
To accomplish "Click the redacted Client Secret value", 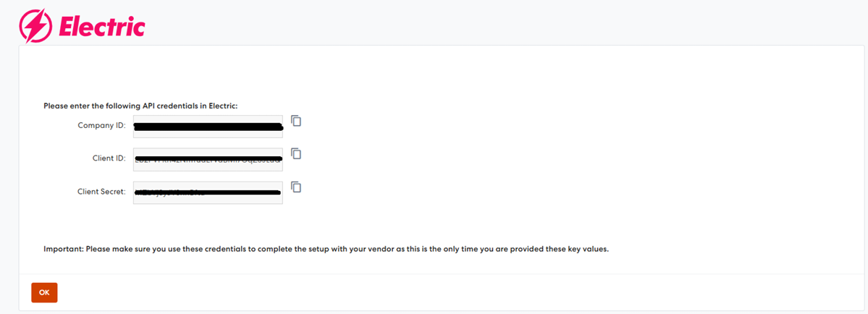I will pos(208,192).
